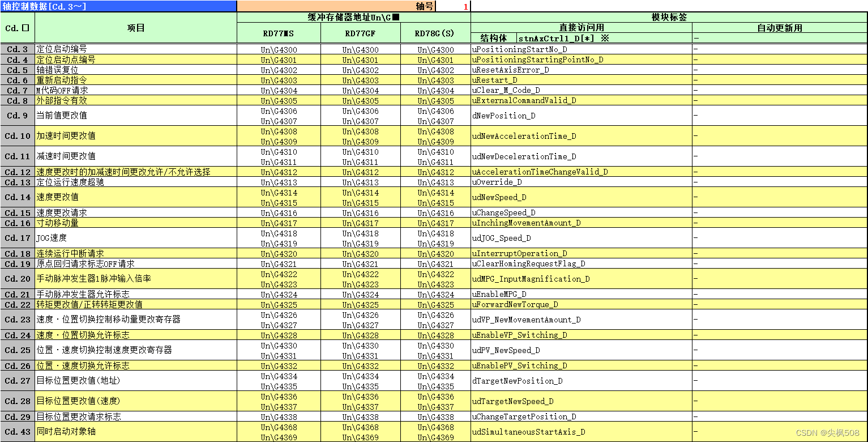Select the 同时启动对象轴 item cell

[136, 432]
